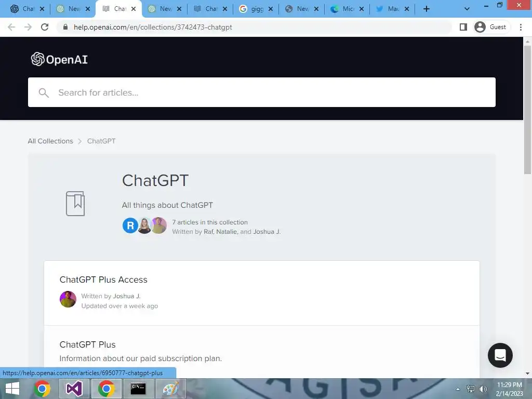Switch to the Microsoft Edge tab
This screenshot has height=399, width=532.
(343, 9)
